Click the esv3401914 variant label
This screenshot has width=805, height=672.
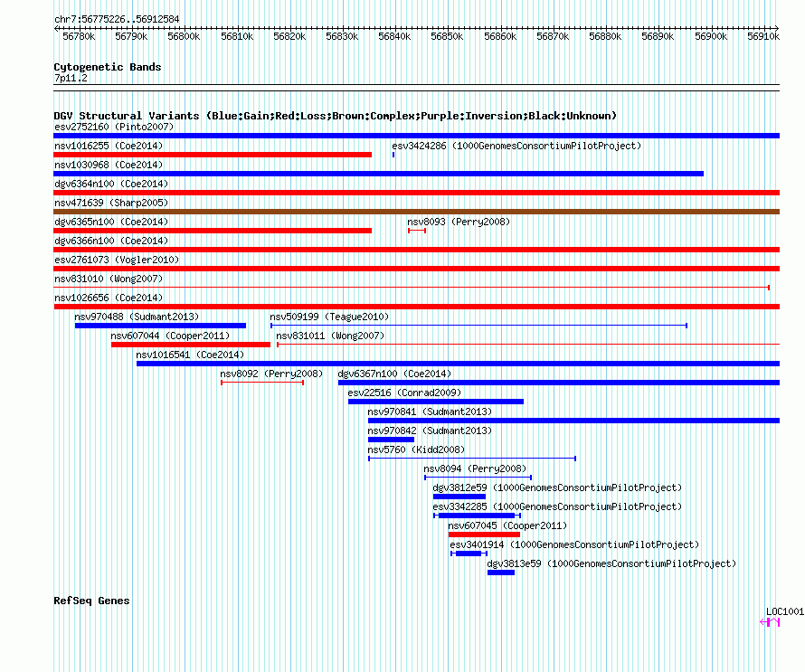click(x=574, y=544)
